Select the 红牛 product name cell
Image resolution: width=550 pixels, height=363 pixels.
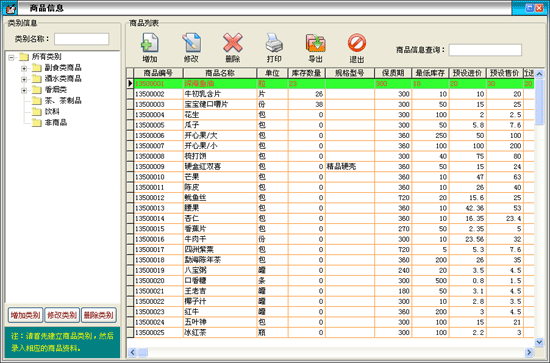220,312
